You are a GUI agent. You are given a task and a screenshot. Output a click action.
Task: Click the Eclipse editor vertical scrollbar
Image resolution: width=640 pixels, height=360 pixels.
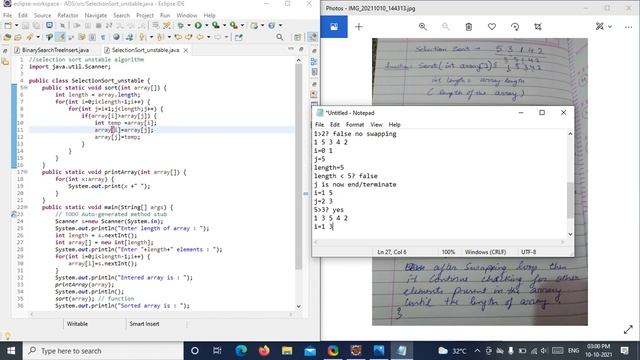298,166
